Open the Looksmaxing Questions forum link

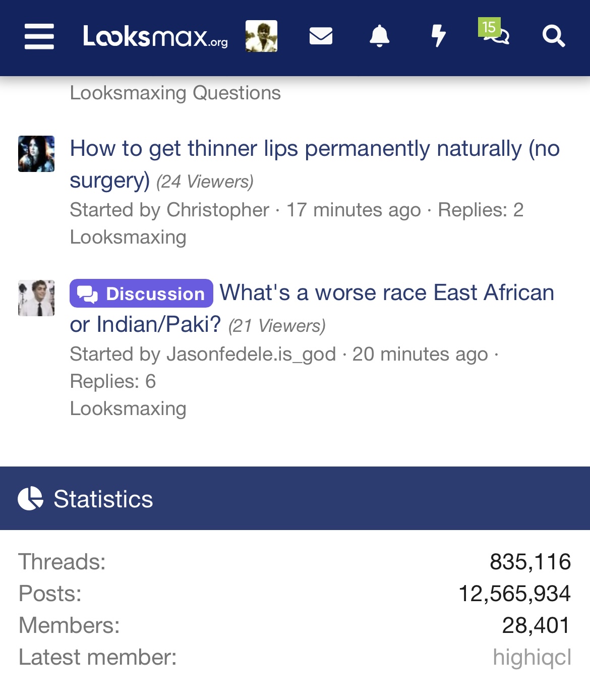coord(175,93)
